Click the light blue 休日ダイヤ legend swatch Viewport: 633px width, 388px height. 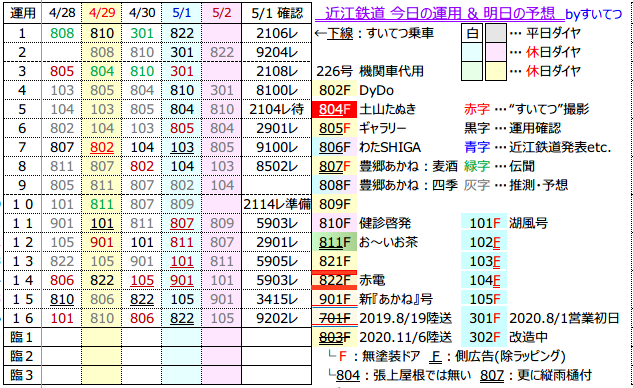click(x=472, y=52)
